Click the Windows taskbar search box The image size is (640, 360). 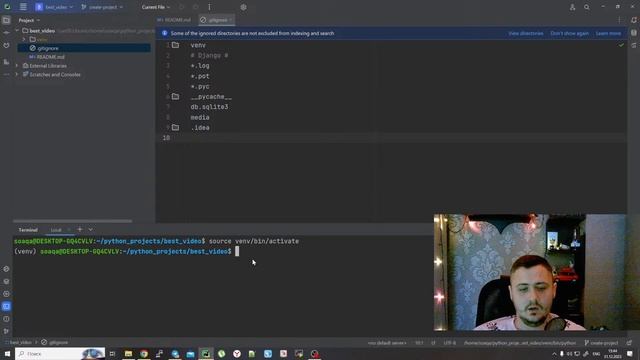(x=60, y=353)
